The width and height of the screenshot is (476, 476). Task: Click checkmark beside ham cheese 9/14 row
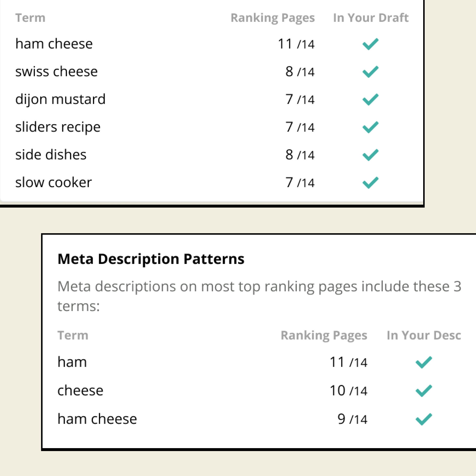pos(424,419)
